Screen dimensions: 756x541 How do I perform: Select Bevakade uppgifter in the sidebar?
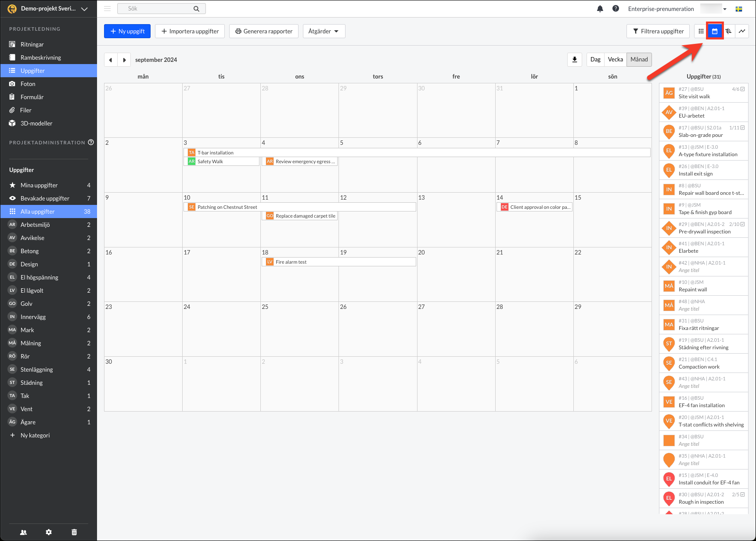tap(45, 198)
